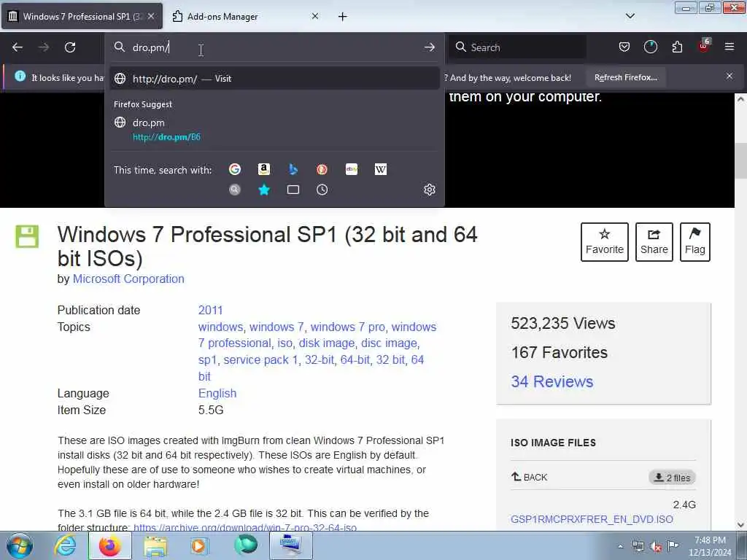
Task: Open the 2011 publication date link
Action: (x=210, y=311)
